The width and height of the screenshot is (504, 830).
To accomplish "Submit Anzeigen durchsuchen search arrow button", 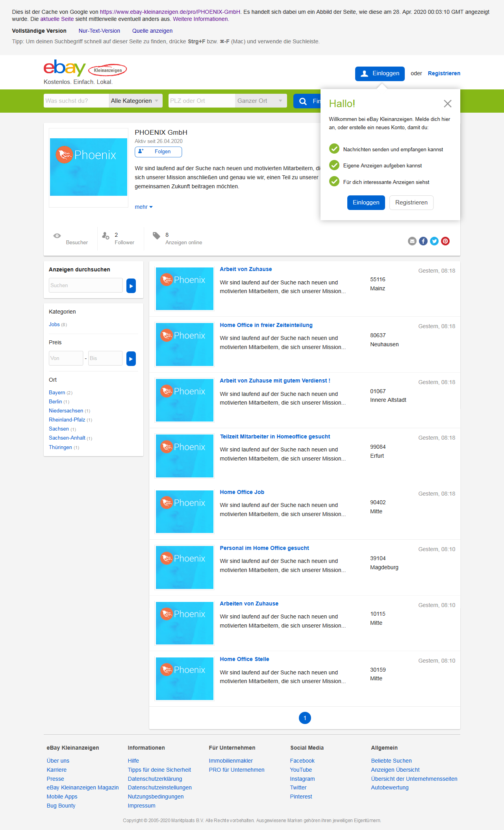I will click(x=131, y=286).
